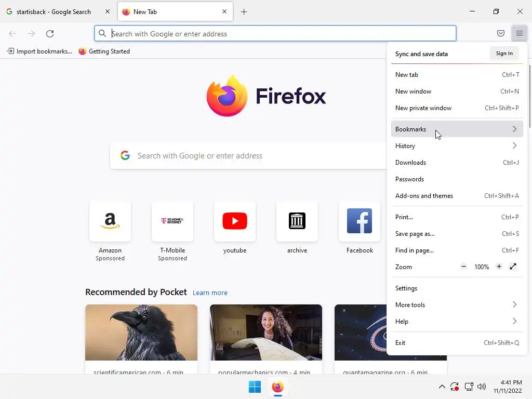The height and width of the screenshot is (399, 532).
Task: Click the Learn more Pocket link
Action: (x=210, y=292)
